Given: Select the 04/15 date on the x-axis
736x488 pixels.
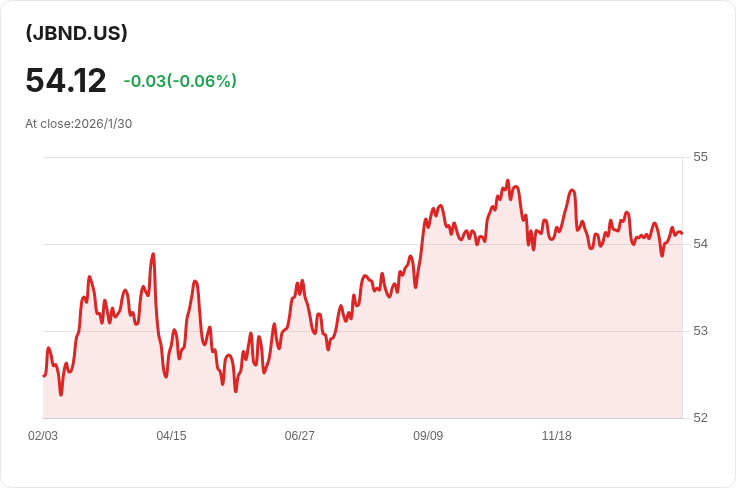Looking at the screenshot, I should click(x=171, y=436).
